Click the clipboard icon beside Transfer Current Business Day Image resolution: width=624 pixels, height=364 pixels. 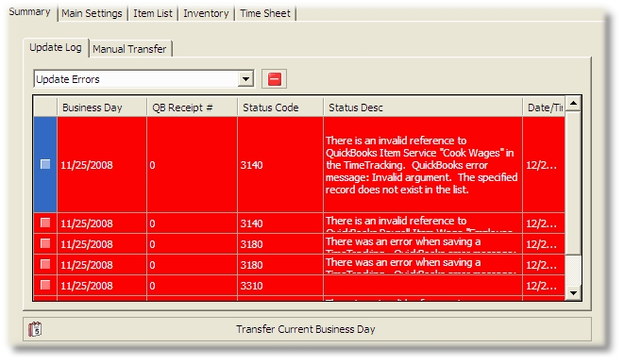pyautogui.click(x=35, y=329)
